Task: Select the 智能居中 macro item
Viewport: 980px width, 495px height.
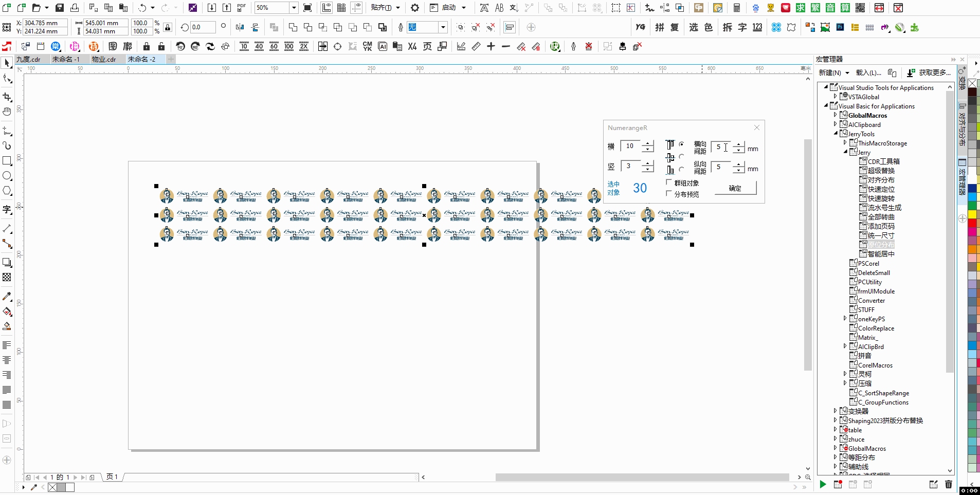Action: [x=881, y=254]
